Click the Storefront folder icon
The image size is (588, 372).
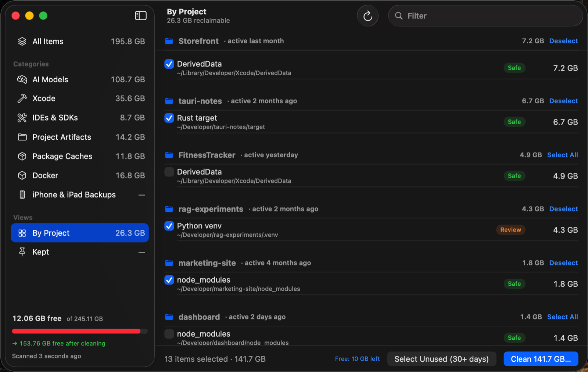[x=169, y=41]
